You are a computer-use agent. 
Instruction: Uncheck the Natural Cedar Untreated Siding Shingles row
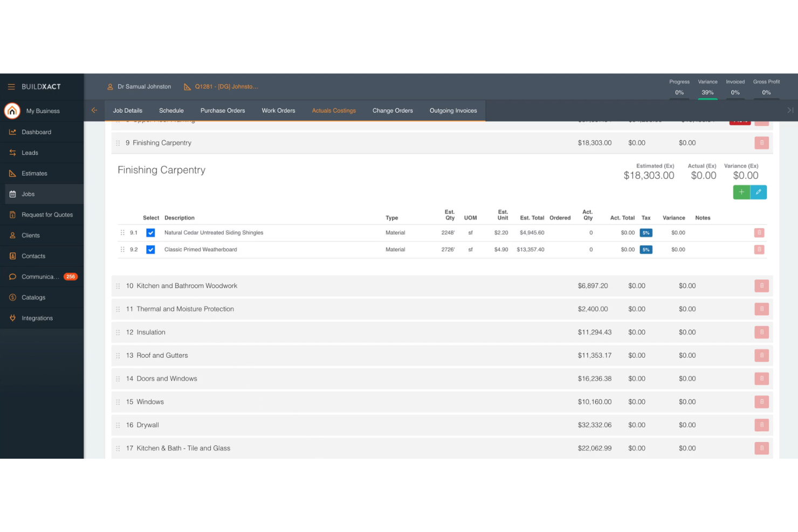pos(150,232)
